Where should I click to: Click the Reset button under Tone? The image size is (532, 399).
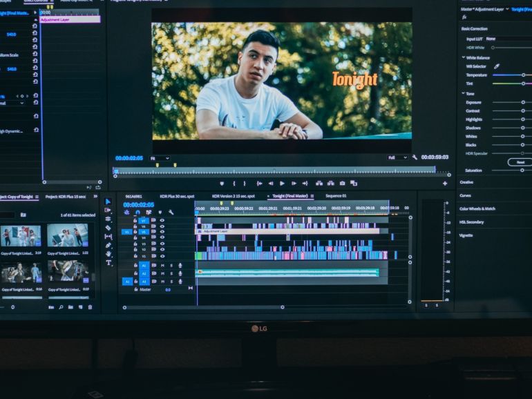[520, 162]
